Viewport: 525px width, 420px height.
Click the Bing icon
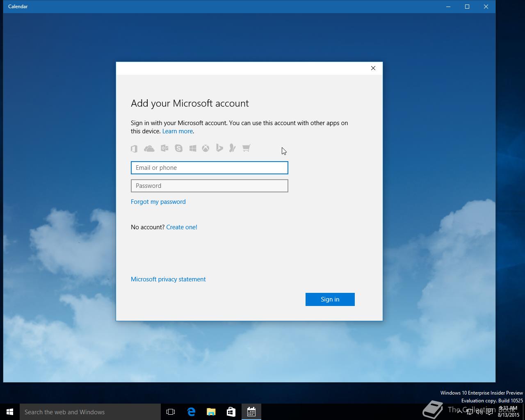219,148
